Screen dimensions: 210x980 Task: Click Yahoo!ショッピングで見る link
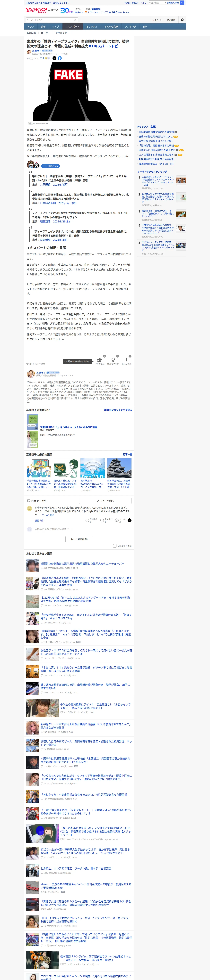click(x=118, y=410)
